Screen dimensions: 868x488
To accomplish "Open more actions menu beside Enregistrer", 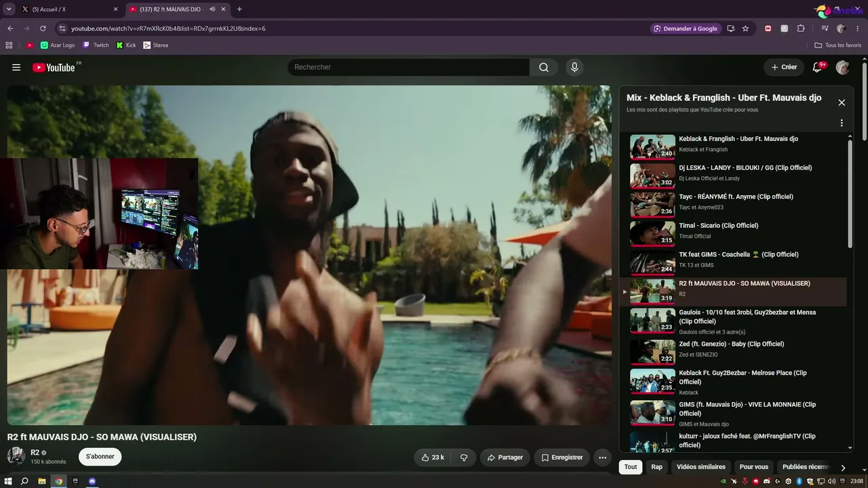I will pyautogui.click(x=602, y=457).
